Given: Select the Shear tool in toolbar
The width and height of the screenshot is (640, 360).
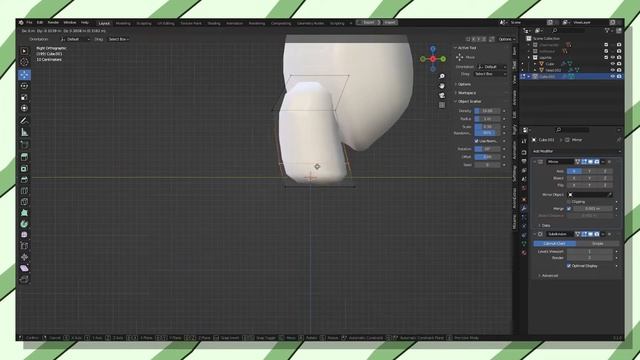Looking at the screenshot, I should 24,269.
